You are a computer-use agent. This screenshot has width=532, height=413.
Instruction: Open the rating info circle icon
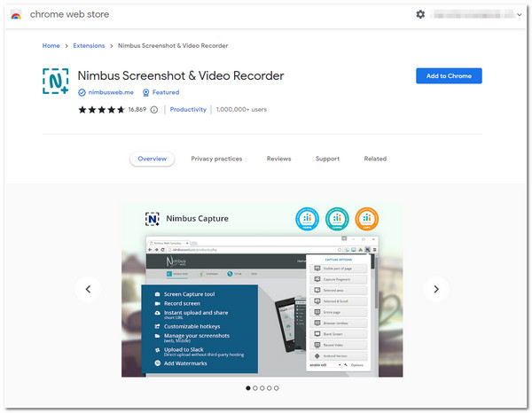(154, 110)
